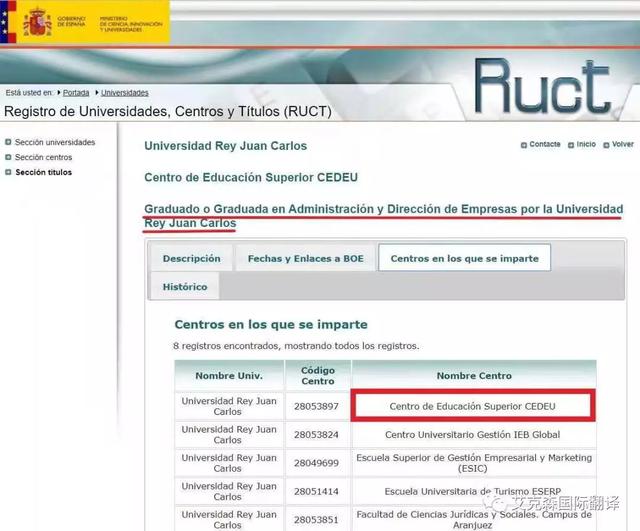Image resolution: width=640 pixels, height=531 pixels.
Task: Click the Volver link
Action: pos(622,144)
